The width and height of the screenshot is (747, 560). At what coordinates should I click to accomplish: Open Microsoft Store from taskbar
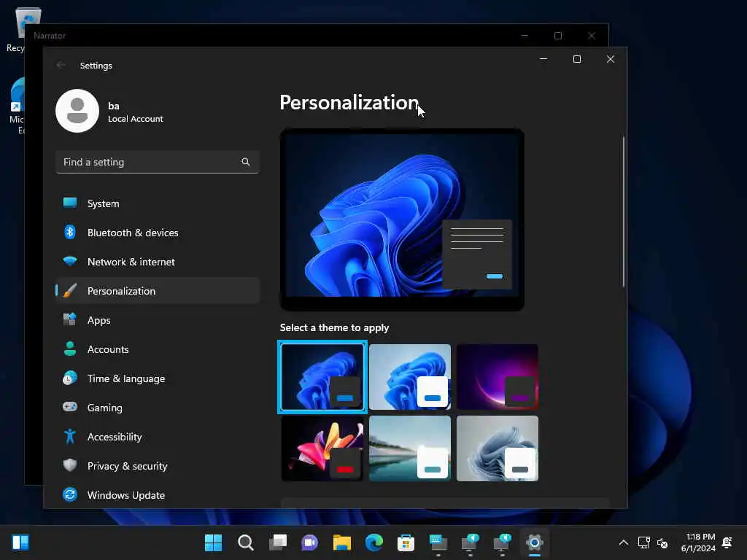(x=406, y=542)
